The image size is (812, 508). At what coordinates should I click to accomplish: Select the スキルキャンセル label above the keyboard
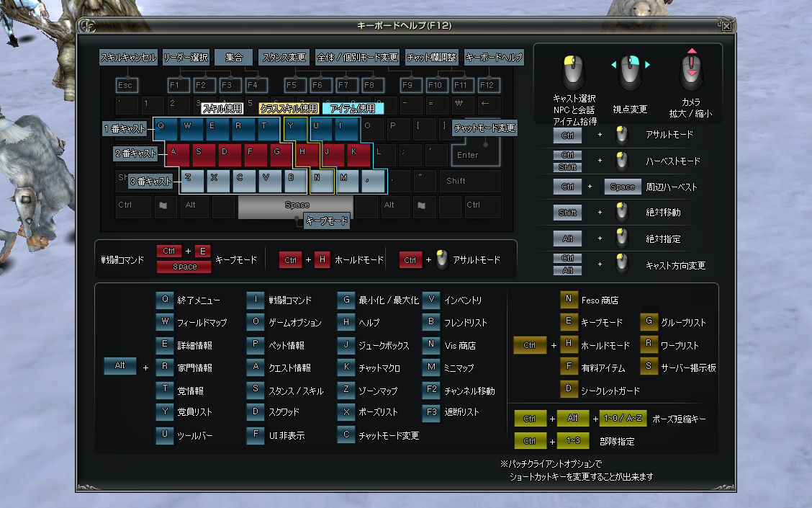tap(128, 58)
